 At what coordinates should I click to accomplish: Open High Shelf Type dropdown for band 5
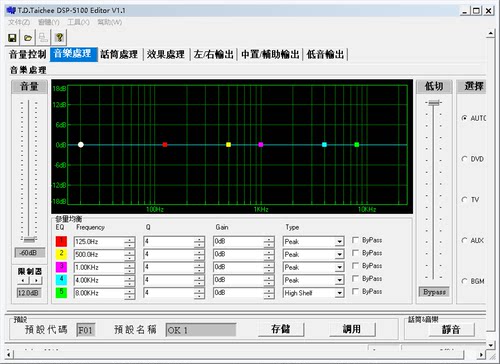339,293
